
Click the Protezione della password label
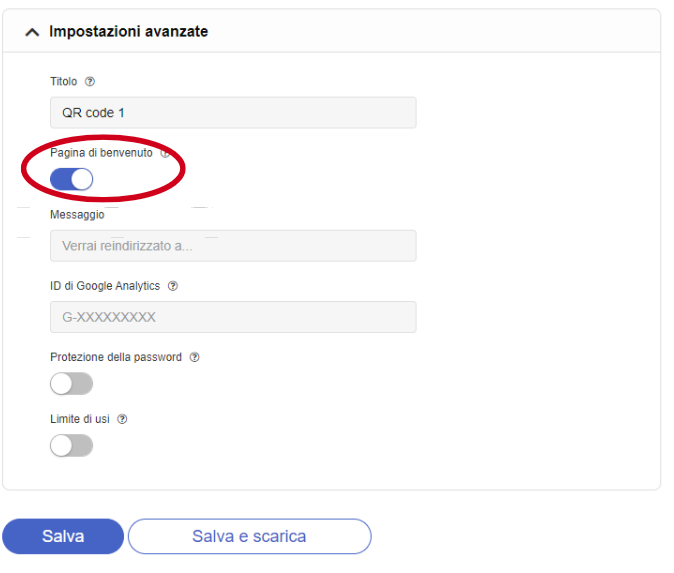pyautogui.click(x=116, y=357)
